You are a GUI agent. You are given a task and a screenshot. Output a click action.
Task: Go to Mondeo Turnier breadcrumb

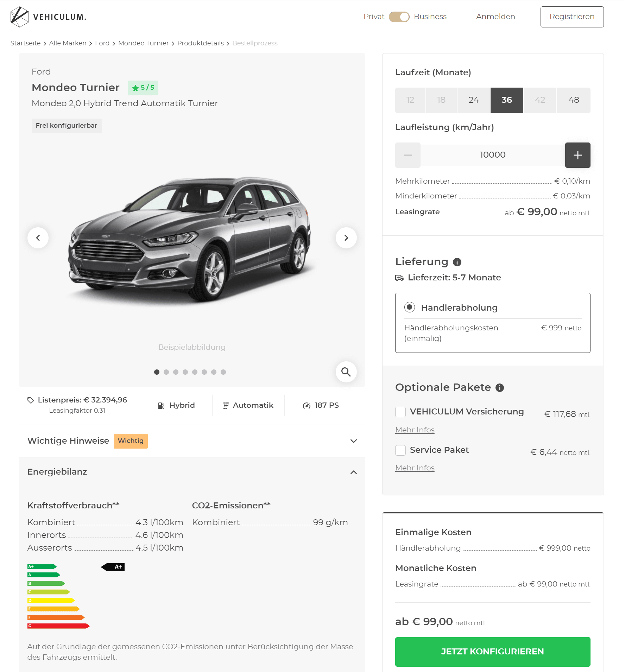(143, 43)
